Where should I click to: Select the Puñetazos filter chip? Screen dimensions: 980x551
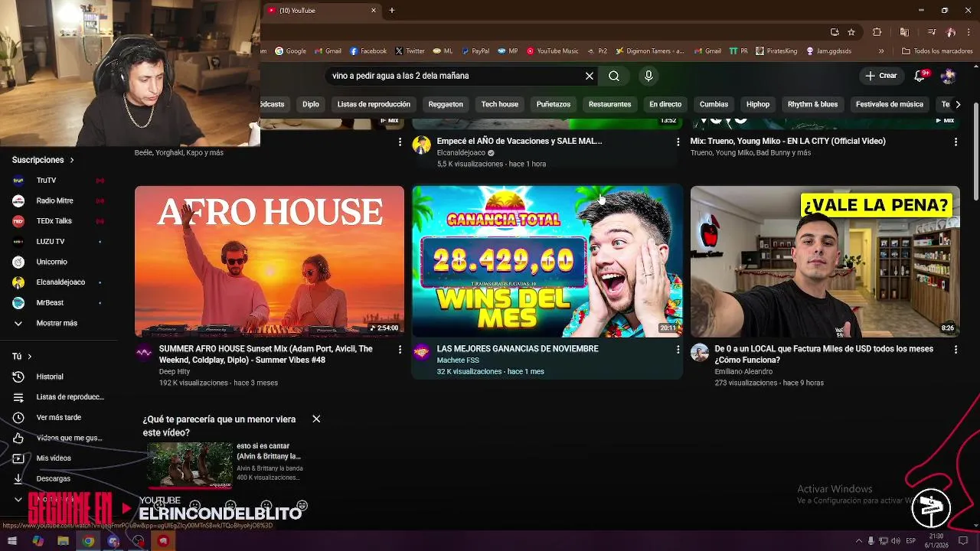(x=554, y=104)
